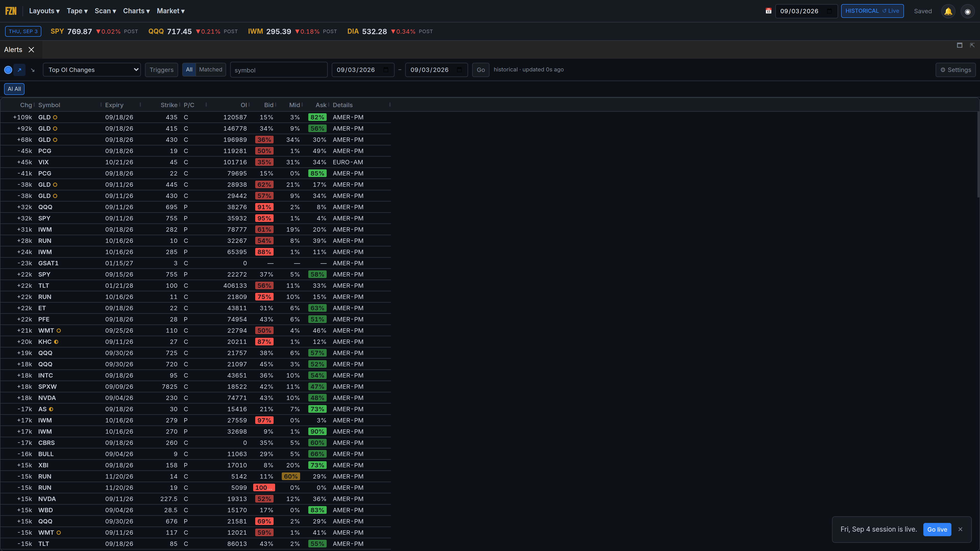980x551 pixels.
Task: Dismiss the session-is-live notification
Action: point(960,529)
